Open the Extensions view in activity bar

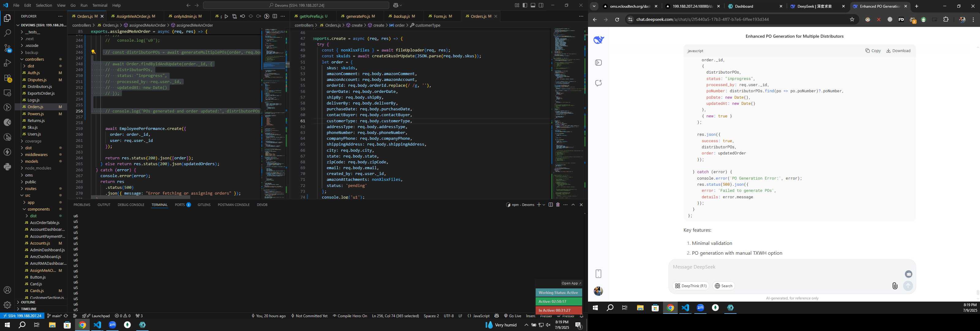(x=7, y=78)
